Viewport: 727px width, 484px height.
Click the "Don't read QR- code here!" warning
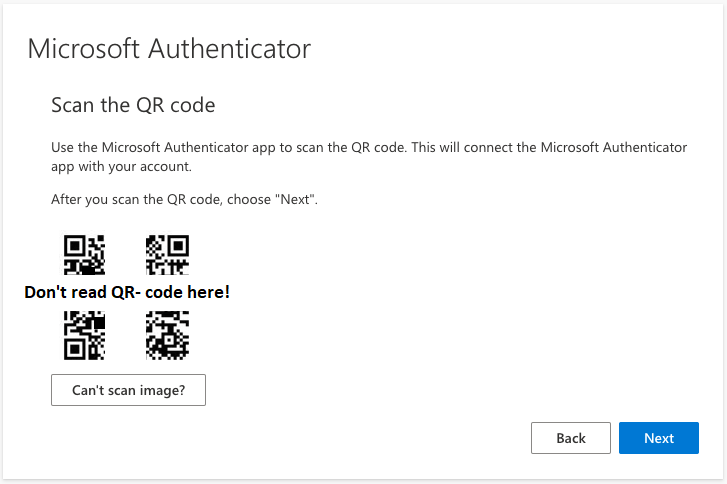pyautogui.click(x=127, y=293)
